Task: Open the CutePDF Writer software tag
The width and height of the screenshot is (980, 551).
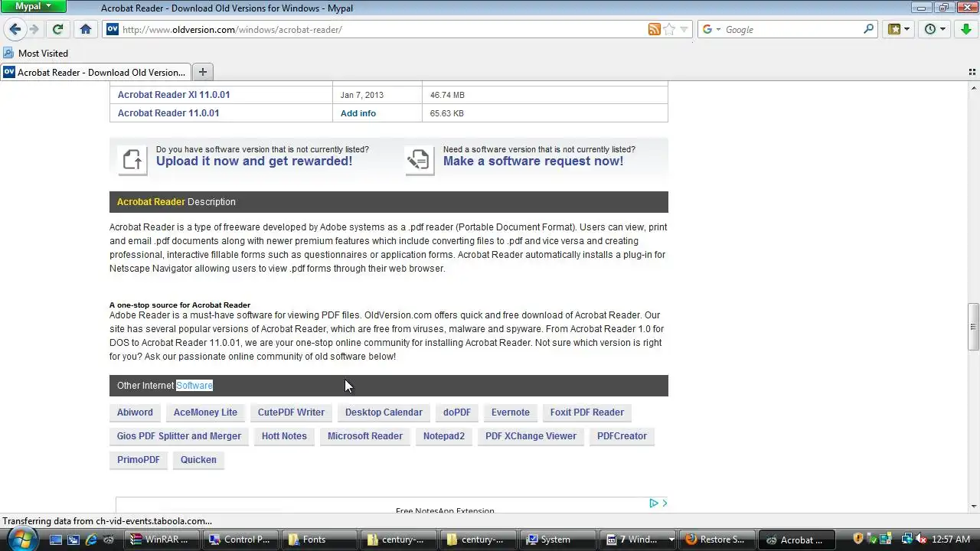Action: tap(291, 412)
